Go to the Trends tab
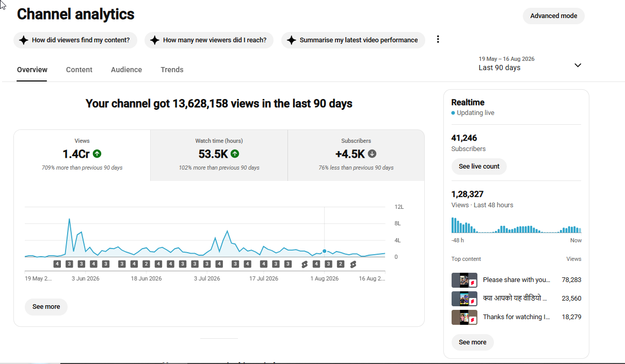625x364 pixels. (x=172, y=70)
